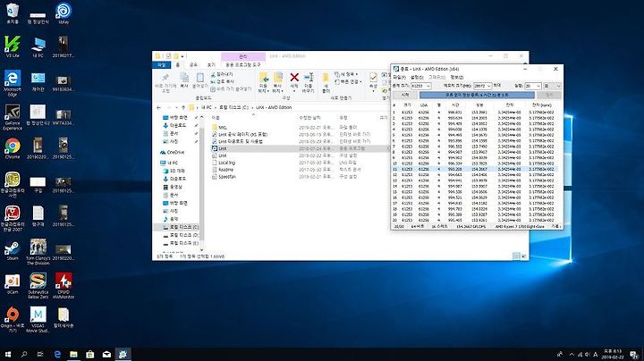644x361 pixels.
Task: Open the Origin desktop shortcut
Action: (13, 319)
